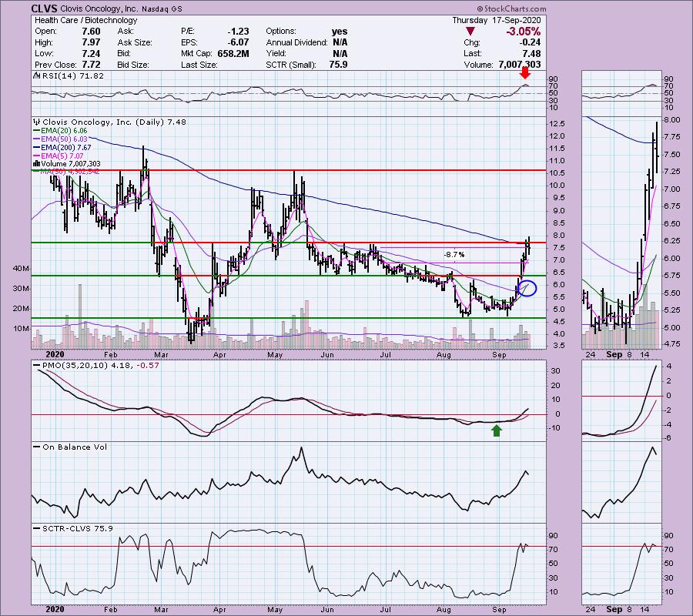Click the EMA(20) 6.06 legend entry
Viewport: 693px width, 616px height.
tap(64, 131)
